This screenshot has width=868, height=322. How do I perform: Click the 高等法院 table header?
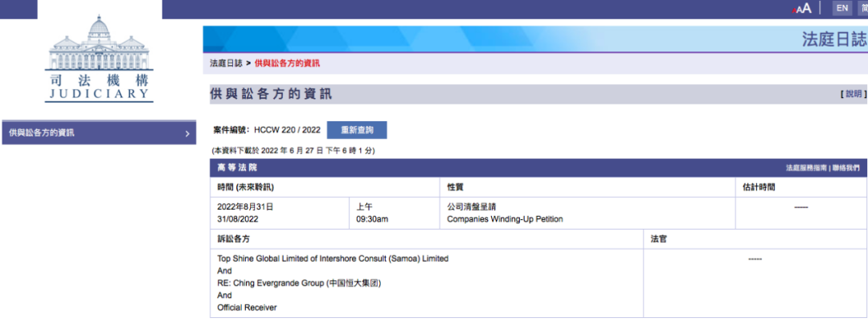coord(237,168)
